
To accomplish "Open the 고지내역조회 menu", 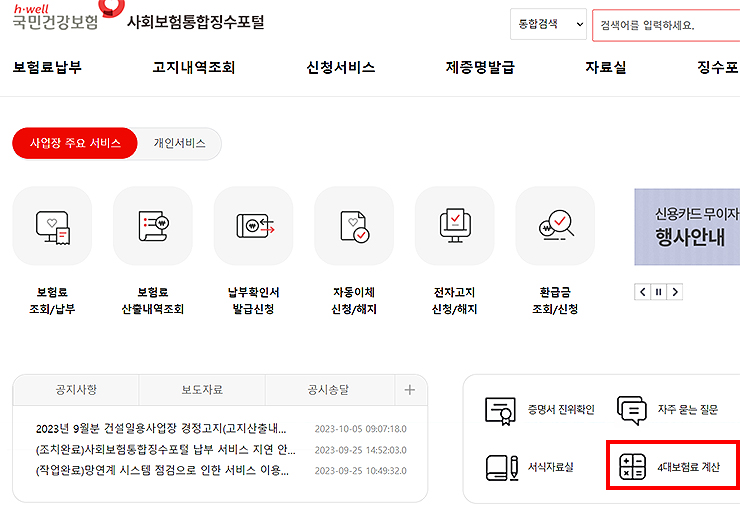I will click(193, 68).
